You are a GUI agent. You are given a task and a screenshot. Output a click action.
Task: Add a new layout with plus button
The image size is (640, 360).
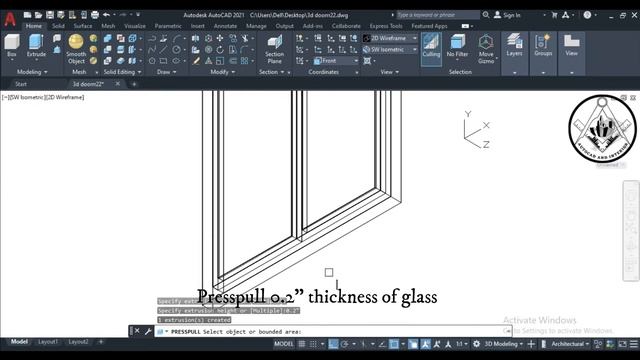(101, 342)
